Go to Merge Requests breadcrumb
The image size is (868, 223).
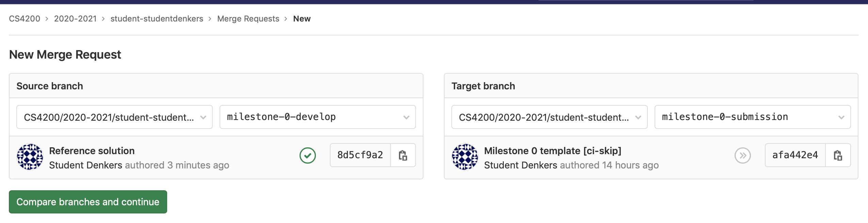pos(248,19)
